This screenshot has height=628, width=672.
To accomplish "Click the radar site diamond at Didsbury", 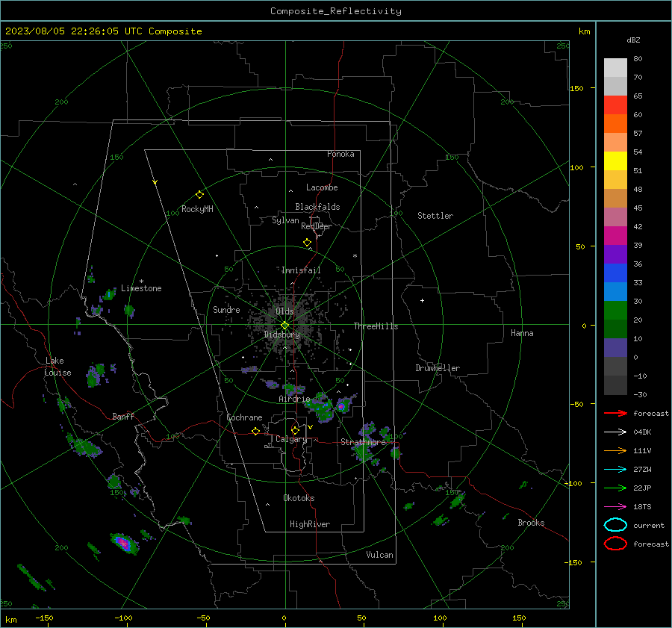I will point(284,326).
